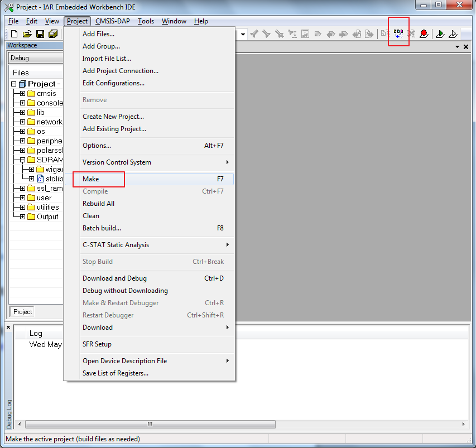Choose Download and Debug menu entry

[x=150, y=278]
